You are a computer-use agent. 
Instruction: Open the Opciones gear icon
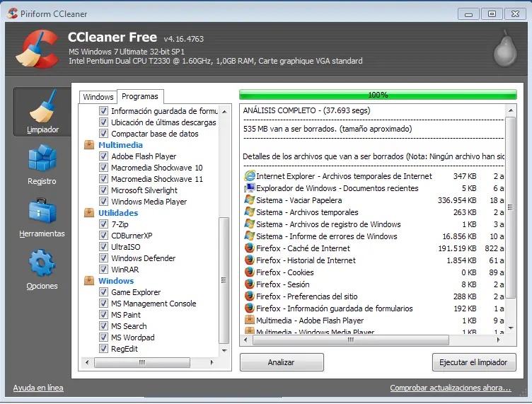point(42,263)
